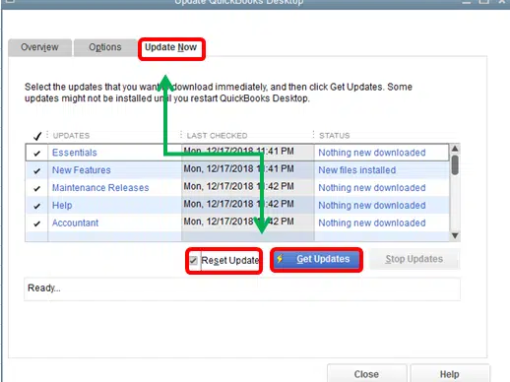Select the Update Now tab
510x382 pixels.
coord(171,48)
